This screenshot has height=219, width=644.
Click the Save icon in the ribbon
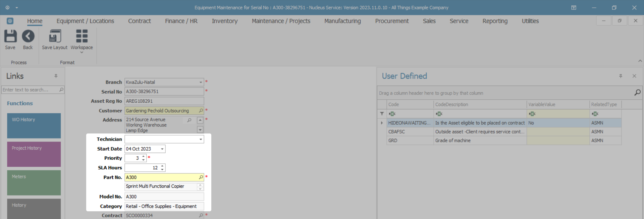[x=10, y=36]
